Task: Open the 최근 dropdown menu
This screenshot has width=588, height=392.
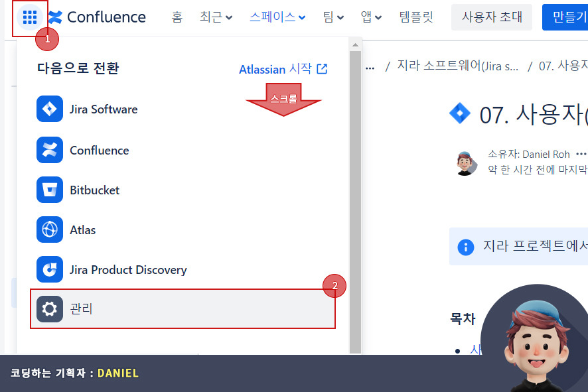Action: [x=216, y=17]
